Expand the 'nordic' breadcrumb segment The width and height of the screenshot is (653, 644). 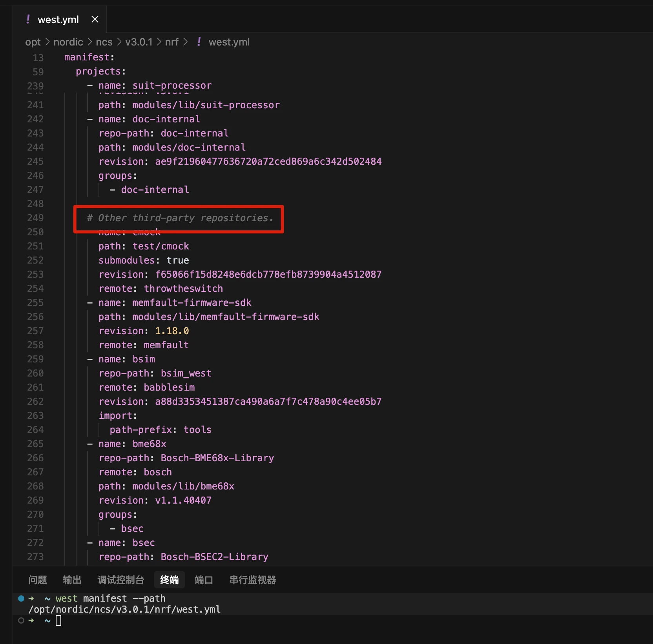[68, 42]
